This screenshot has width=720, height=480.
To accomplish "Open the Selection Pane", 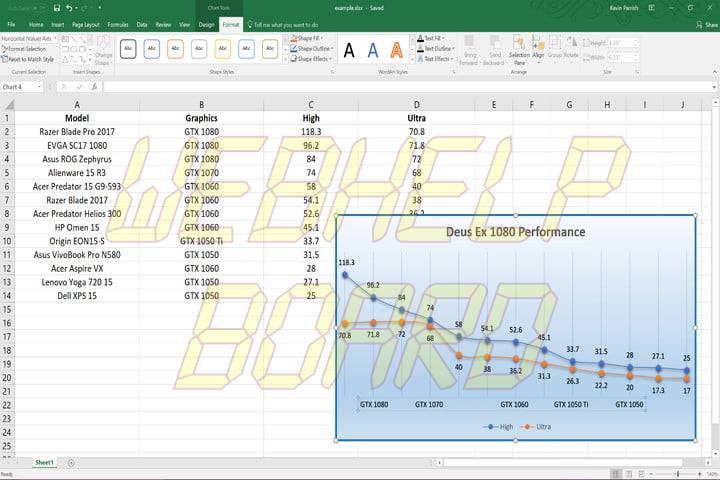I will click(x=519, y=51).
